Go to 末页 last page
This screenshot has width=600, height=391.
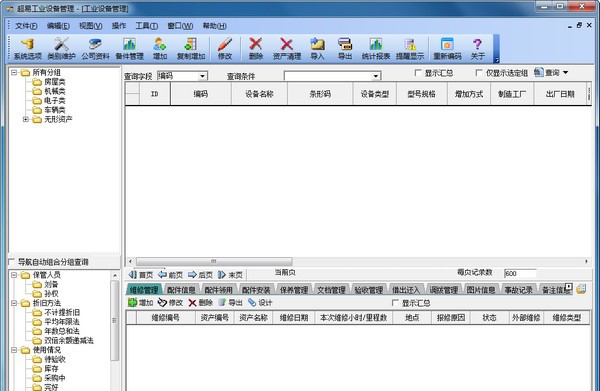(x=230, y=275)
